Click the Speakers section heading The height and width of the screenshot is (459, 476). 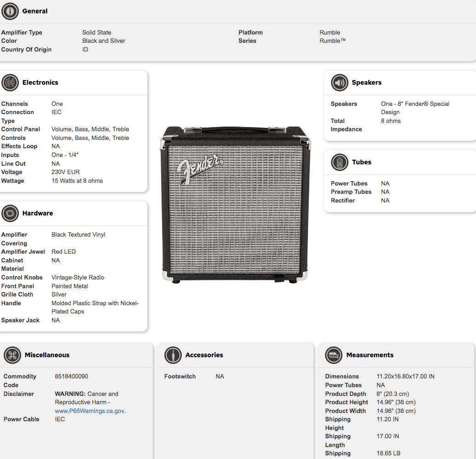click(x=366, y=82)
